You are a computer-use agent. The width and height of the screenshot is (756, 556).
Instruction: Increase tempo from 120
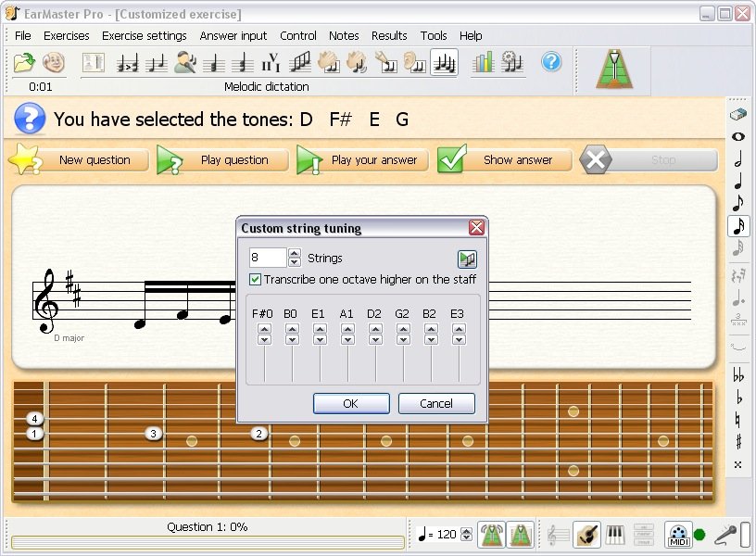click(x=466, y=531)
